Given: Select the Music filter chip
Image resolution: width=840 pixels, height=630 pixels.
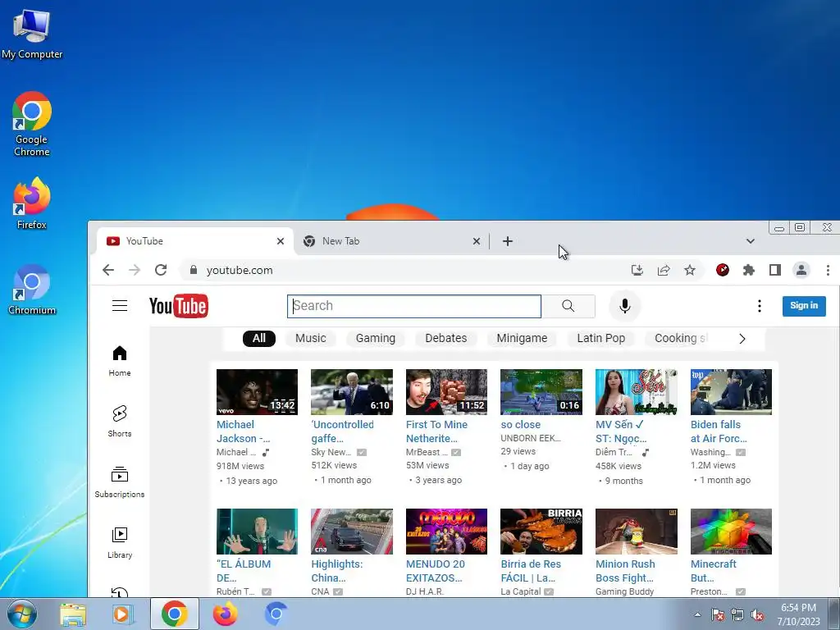Looking at the screenshot, I should [x=311, y=339].
